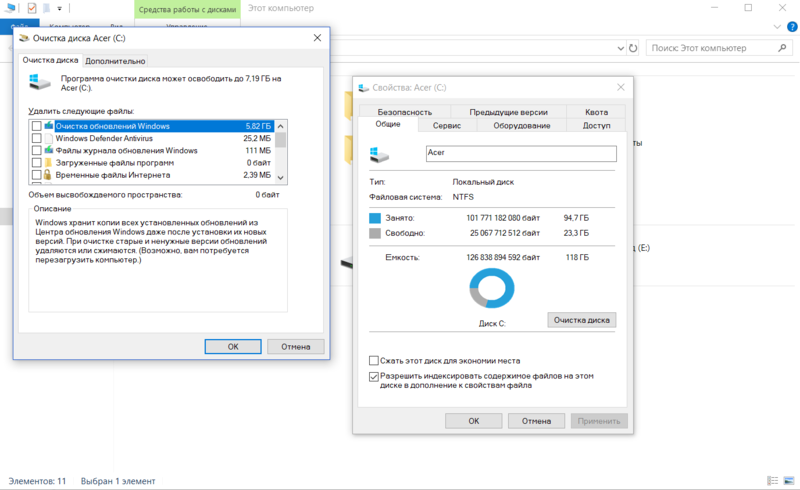Screen dimensions: 800x490
Task: Open the 'Предыдущие версии' tab
Action: click(x=508, y=112)
